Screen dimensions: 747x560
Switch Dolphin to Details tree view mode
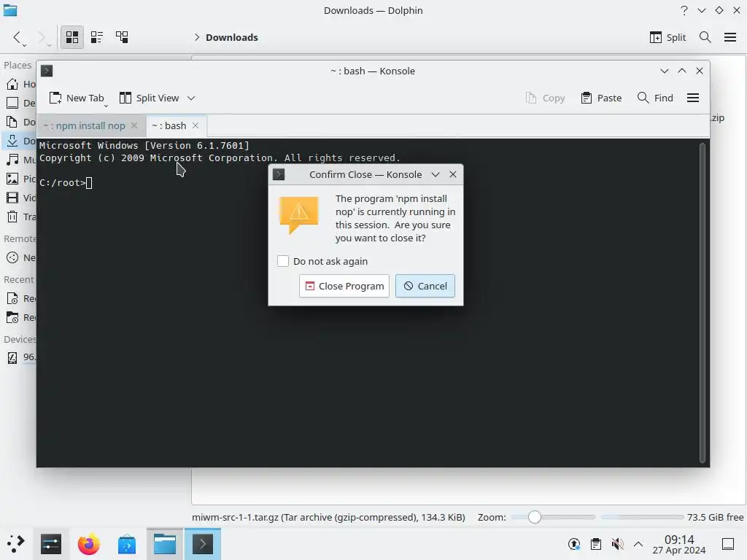pos(122,37)
